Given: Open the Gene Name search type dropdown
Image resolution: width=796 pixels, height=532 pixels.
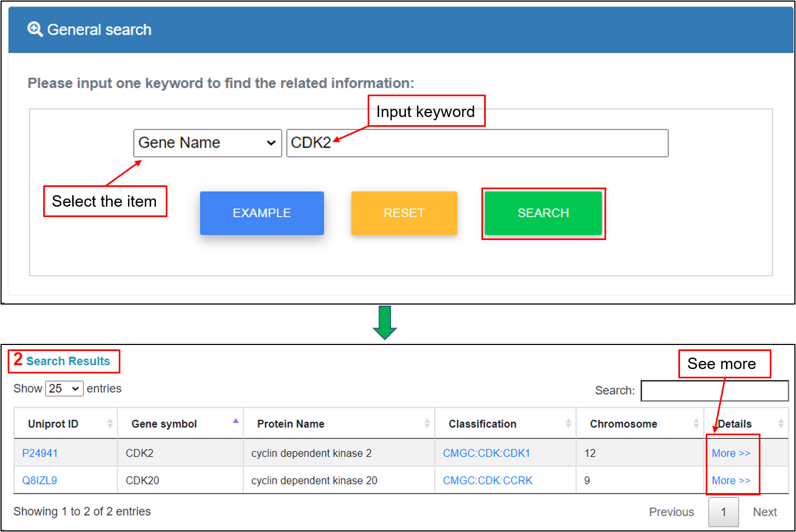Looking at the screenshot, I should (207, 143).
